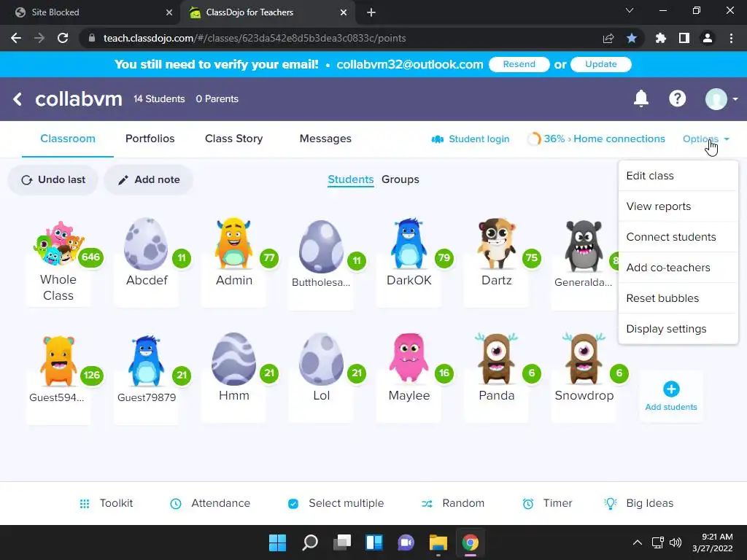The height and width of the screenshot is (560, 747).
Task: Select Admin's yellow monster avatar
Action: coord(233,244)
